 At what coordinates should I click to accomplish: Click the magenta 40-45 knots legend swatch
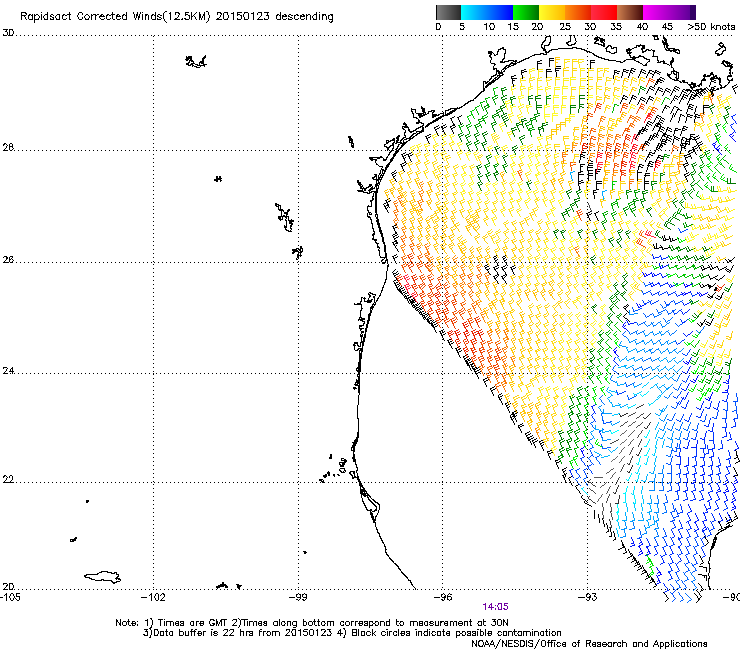coord(656,12)
